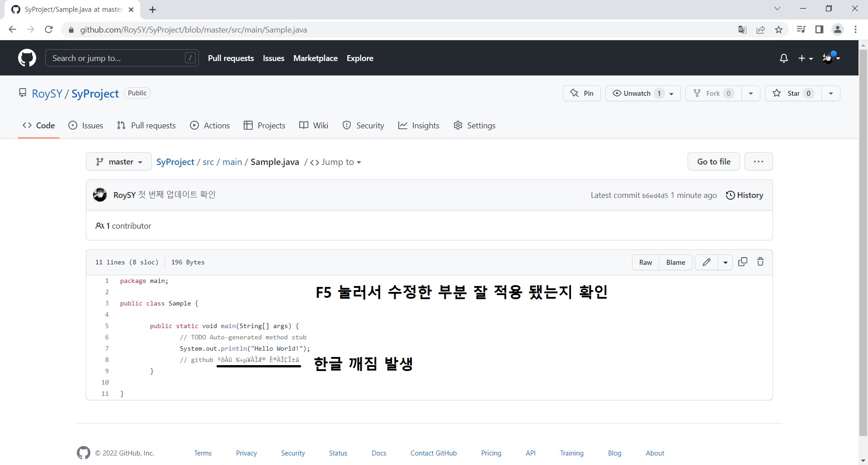Open the master branch selector
The width and height of the screenshot is (868, 465).
tap(118, 162)
